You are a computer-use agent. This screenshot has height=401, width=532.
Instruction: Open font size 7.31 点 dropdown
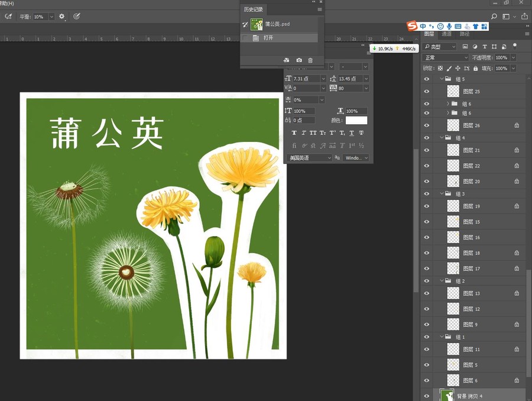(323, 79)
